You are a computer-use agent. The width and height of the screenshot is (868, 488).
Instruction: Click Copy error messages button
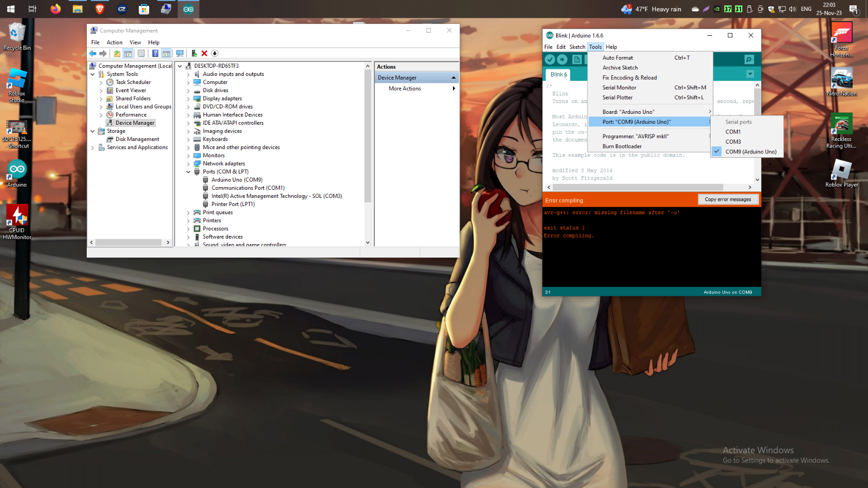(x=728, y=200)
